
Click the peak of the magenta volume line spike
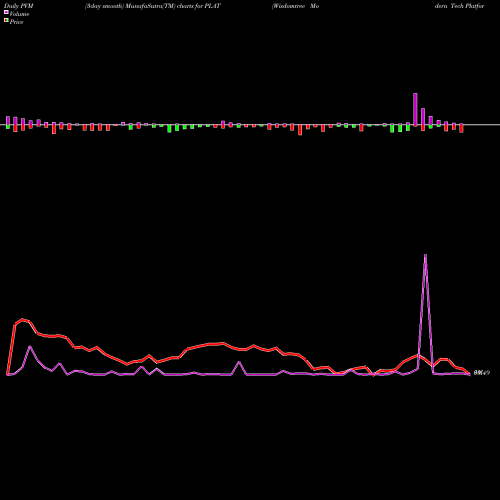tap(425, 255)
